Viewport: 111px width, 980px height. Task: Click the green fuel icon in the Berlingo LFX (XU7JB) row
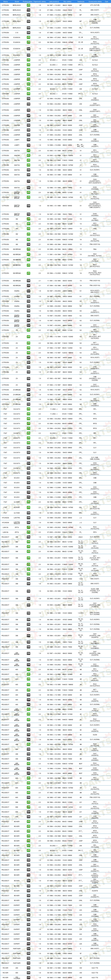coord(29,5)
